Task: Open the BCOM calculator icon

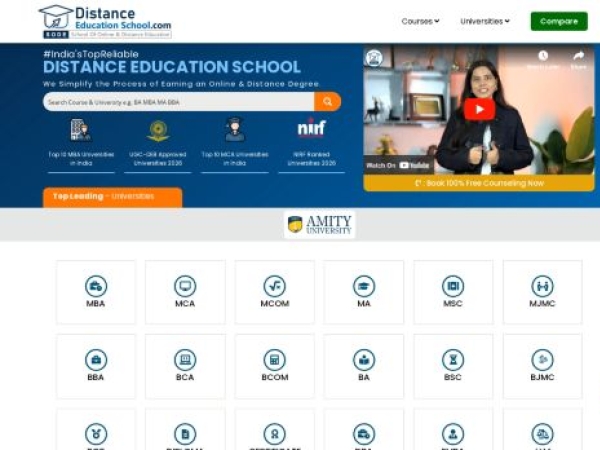Action: (x=274, y=360)
